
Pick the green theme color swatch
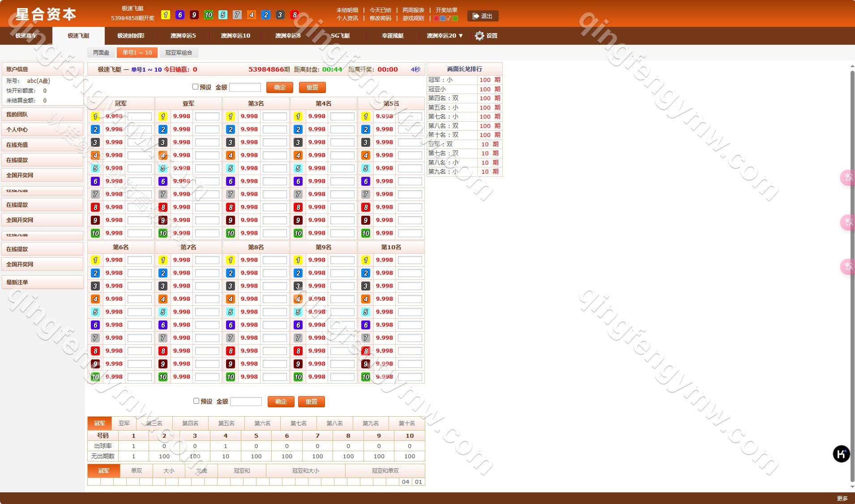(x=455, y=18)
